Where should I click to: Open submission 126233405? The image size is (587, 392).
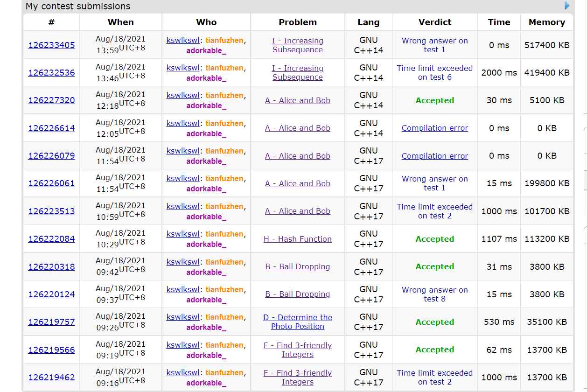pyautogui.click(x=51, y=45)
